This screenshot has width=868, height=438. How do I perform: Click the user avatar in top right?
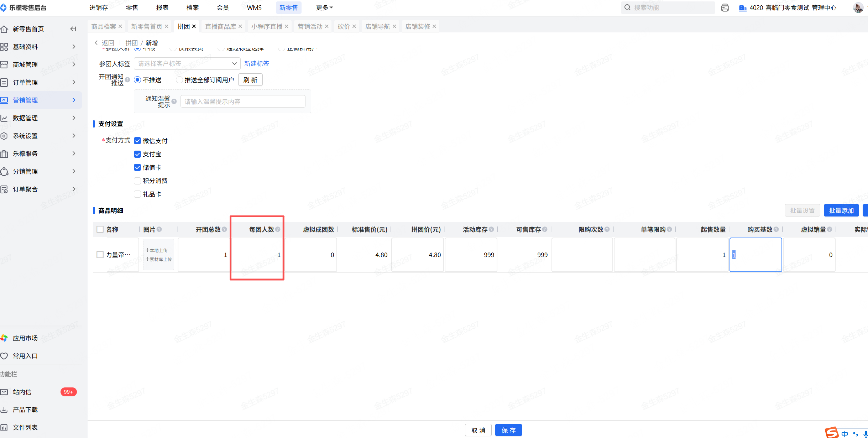[x=858, y=7]
